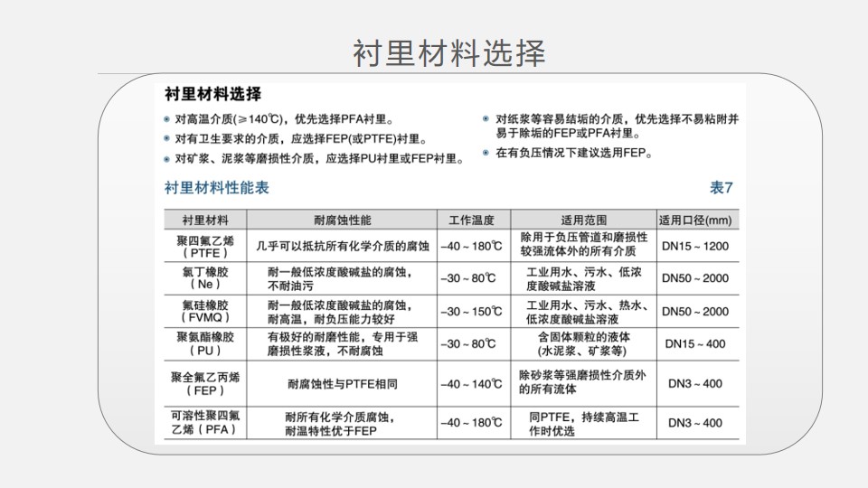Click the DN15～1200 diameter cell
The height and width of the screenshot is (488, 868).
click(x=694, y=246)
